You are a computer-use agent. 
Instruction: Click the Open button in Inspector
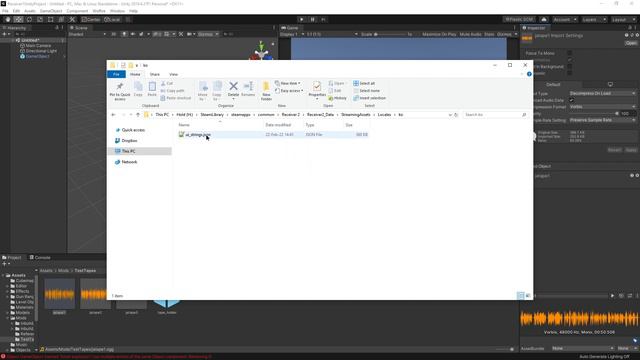click(x=631, y=43)
